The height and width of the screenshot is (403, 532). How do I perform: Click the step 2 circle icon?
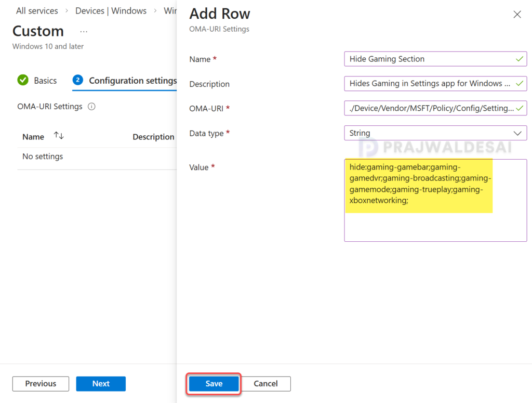[x=78, y=80]
